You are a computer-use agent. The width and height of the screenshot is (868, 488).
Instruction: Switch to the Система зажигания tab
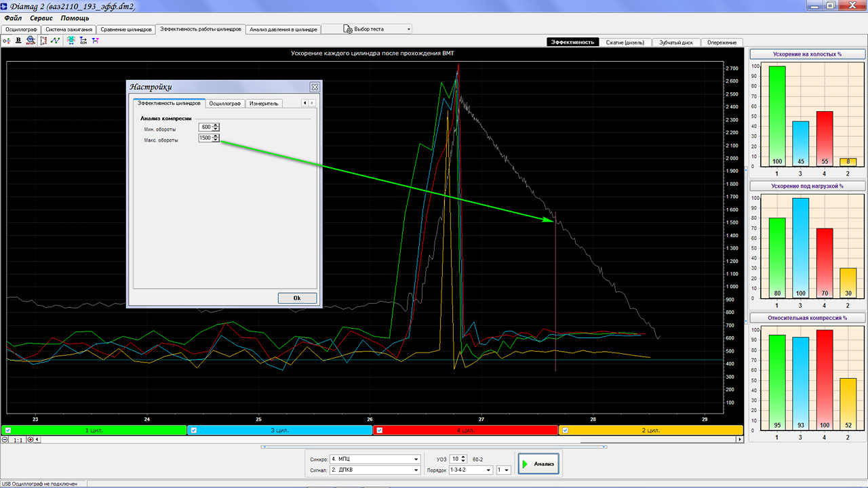click(x=68, y=29)
